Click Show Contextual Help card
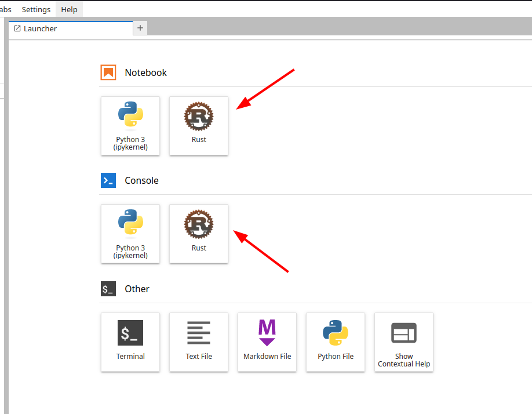Viewport: 532px width, 414px height. [404, 342]
